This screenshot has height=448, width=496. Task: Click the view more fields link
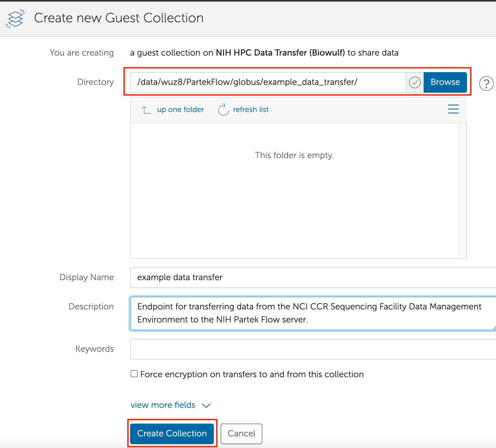163,405
